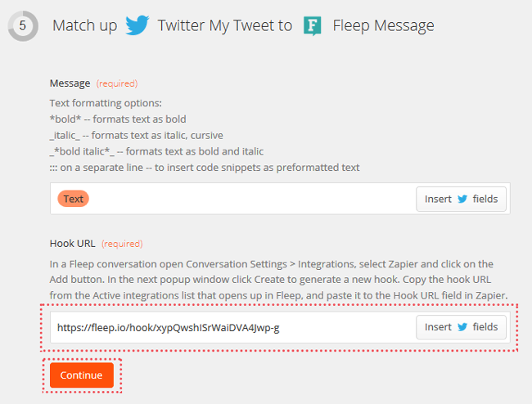The width and height of the screenshot is (532, 404).
Task: Open Insert fields for the Hook URL box
Action: click(x=461, y=327)
